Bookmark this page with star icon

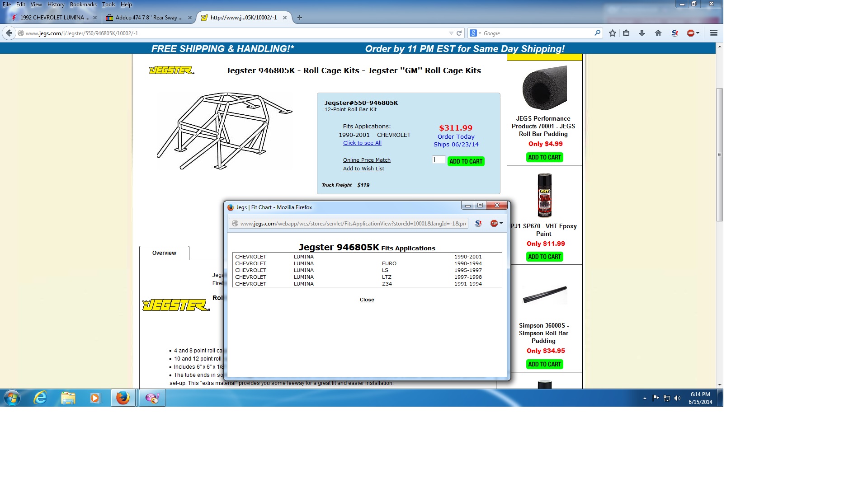click(613, 33)
